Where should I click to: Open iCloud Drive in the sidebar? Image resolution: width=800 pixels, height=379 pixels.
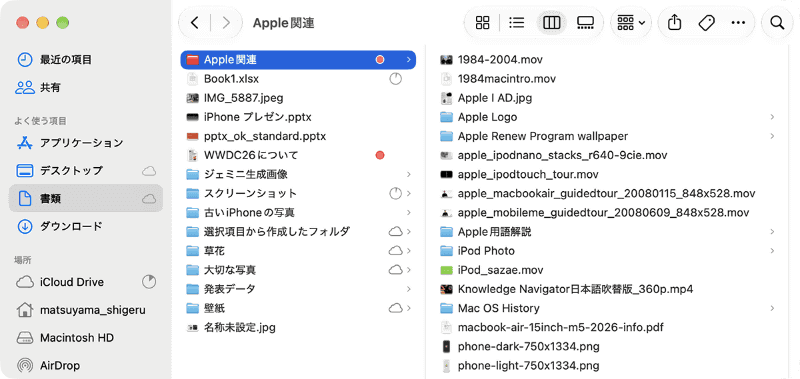[86, 282]
